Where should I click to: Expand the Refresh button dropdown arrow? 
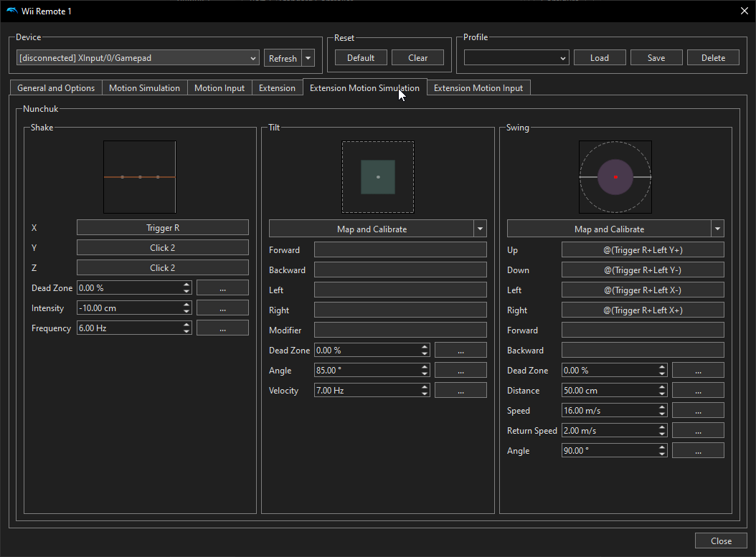coord(308,58)
